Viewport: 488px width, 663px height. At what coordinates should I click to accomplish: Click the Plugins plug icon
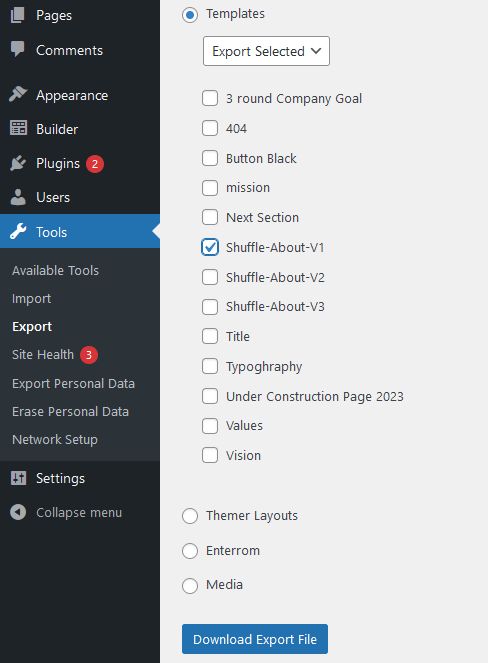point(18,163)
